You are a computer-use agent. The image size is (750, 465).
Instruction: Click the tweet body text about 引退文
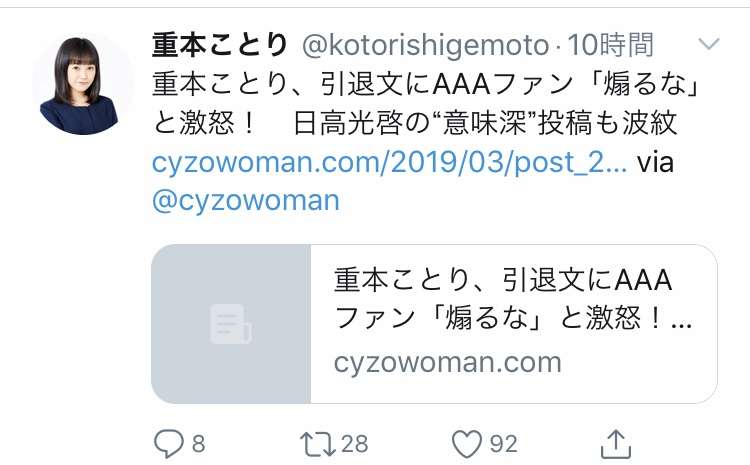point(427,84)
